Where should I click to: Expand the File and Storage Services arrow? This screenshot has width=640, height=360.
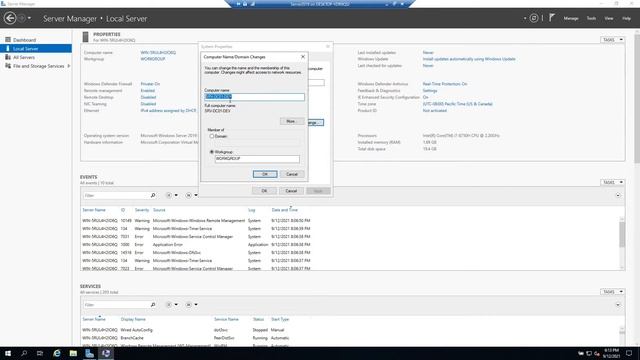pyautogui.click(x=69, y=66)
